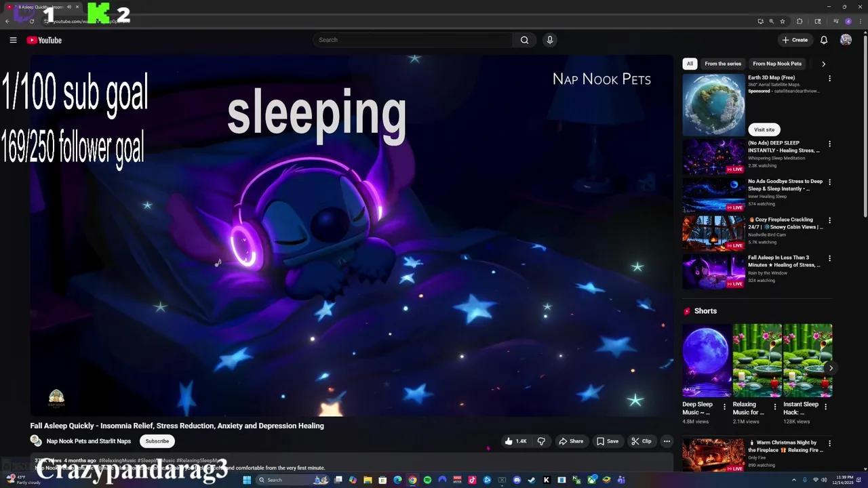Viewport: 868px width, 488px height.
Task: Open the YouTube account avatar menu
Action: coord(846,40)
